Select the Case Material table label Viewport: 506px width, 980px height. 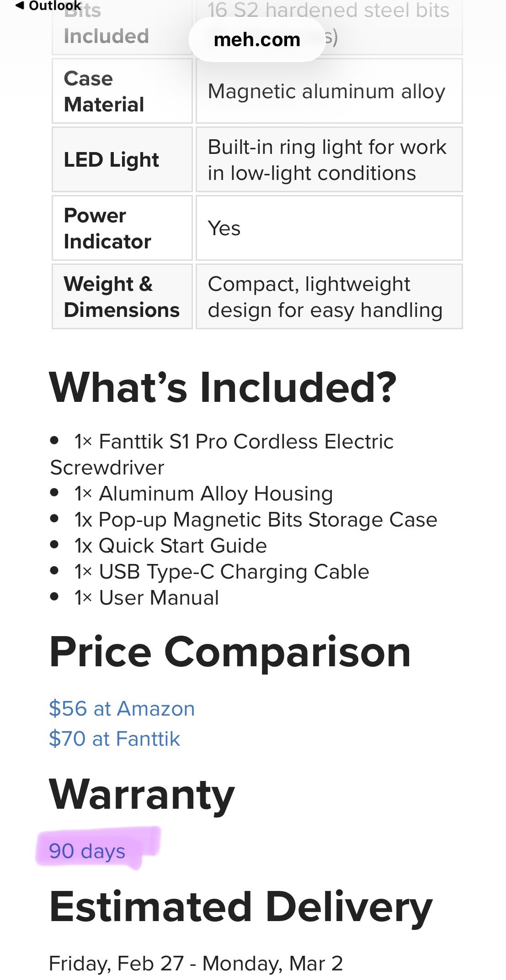(104, 91)
